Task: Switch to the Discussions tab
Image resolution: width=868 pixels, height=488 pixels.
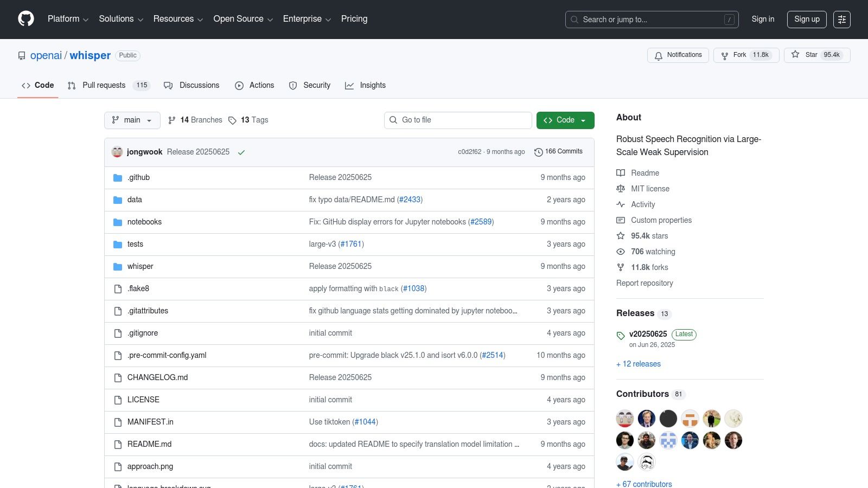Action: 192,85
